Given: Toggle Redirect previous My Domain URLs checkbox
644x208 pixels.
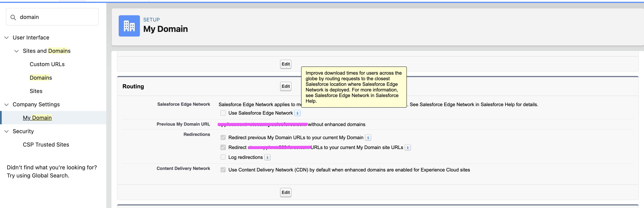Looking at the screenshot, I should tap(223, 137).
